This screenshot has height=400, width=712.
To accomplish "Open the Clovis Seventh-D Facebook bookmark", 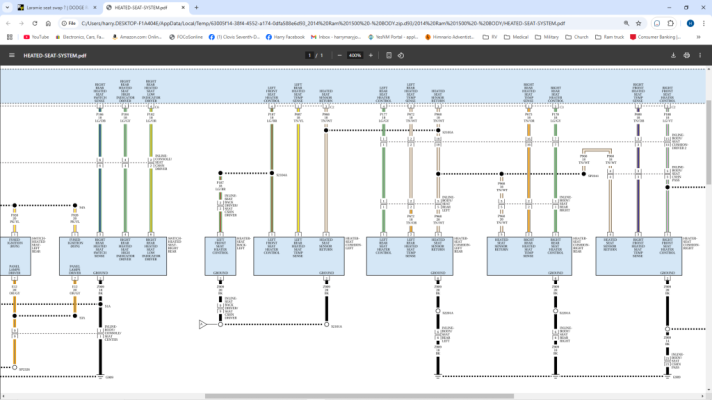I will tap(234, 37).
